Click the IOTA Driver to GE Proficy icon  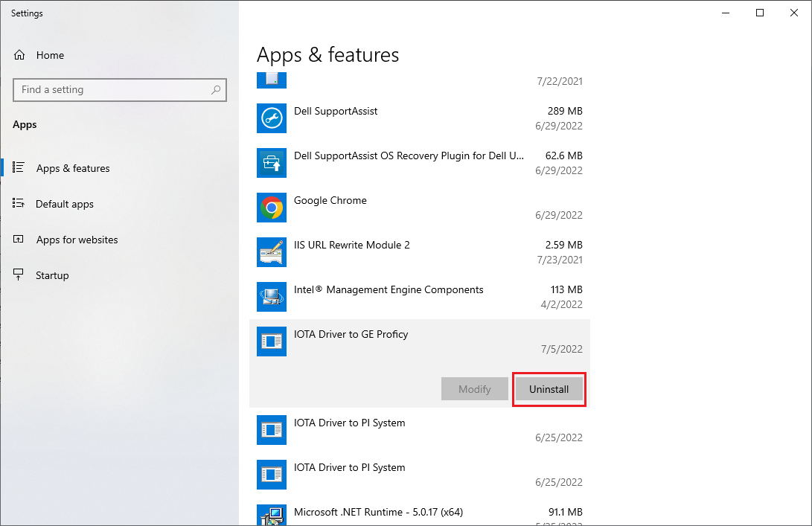(272, 341)
